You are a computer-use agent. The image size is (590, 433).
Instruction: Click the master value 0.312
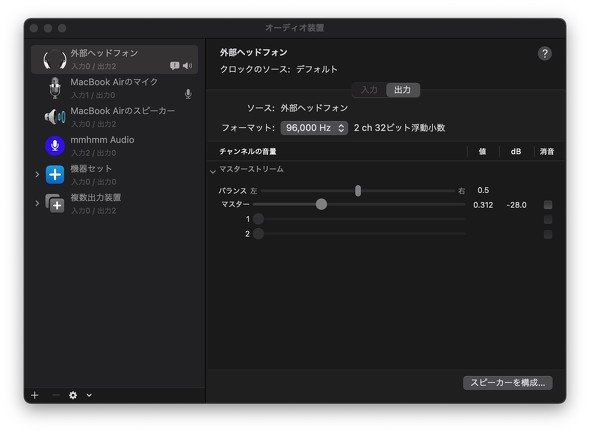tap(483, 205)
